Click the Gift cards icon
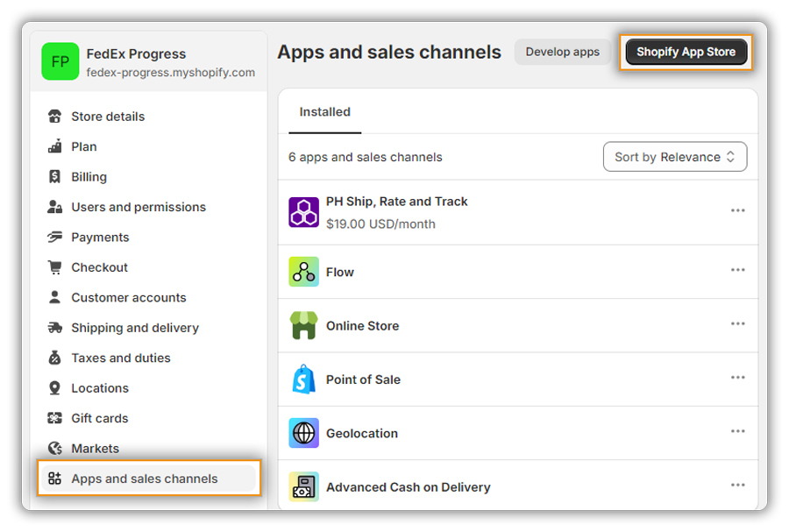The width and height of the screenshot is (789, 532). [x=55, y=418]
